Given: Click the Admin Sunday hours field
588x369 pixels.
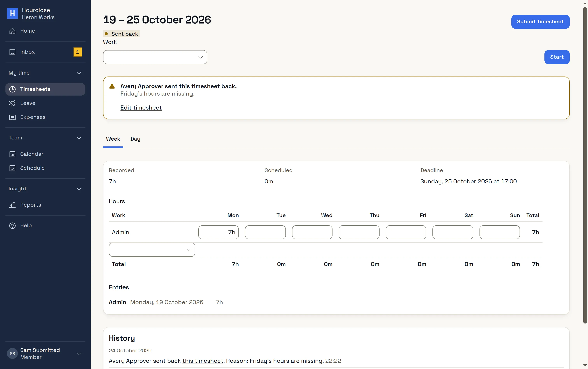Looking at the screenshot, I should click(500, 232).
